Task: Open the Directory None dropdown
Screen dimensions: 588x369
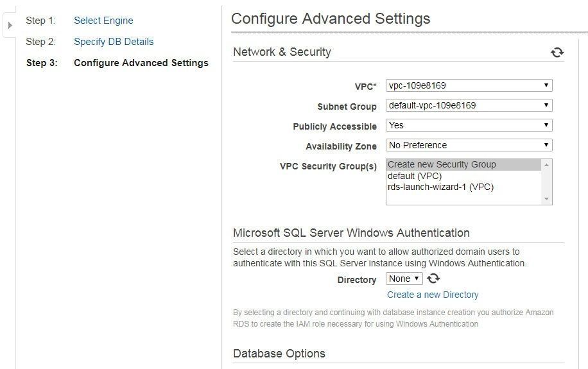Action: (404, 279)
